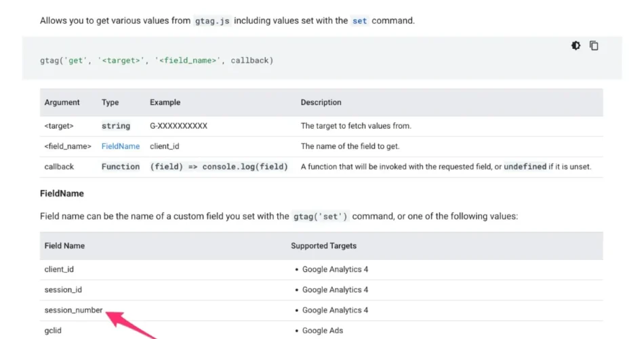Click the Description column header
Image resolution: width=644 pixels, height=339 pixels.
pos(321,102)
